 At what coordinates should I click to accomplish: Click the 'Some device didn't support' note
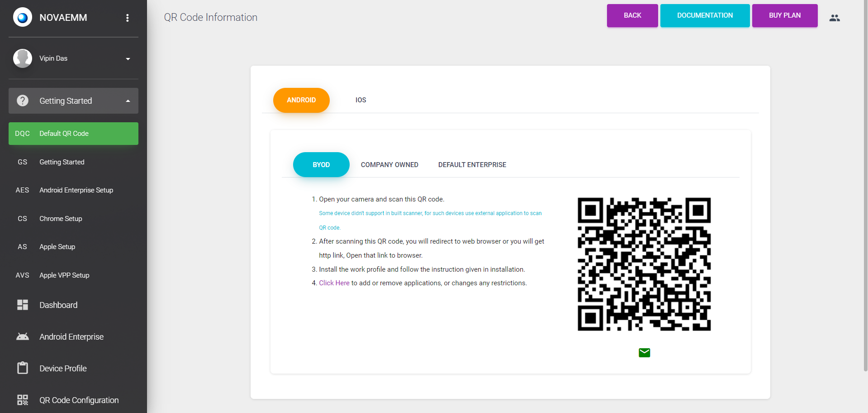[x=430, y=220]
